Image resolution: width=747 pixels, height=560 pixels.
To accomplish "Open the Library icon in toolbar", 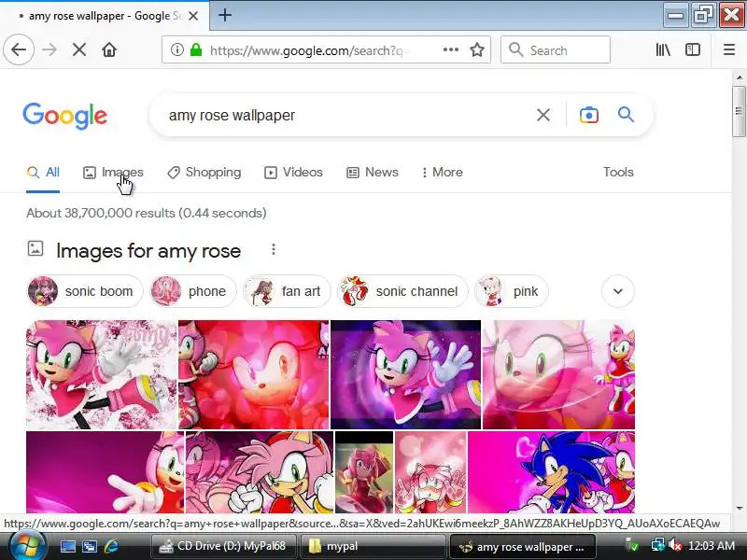I will [663, 49].
